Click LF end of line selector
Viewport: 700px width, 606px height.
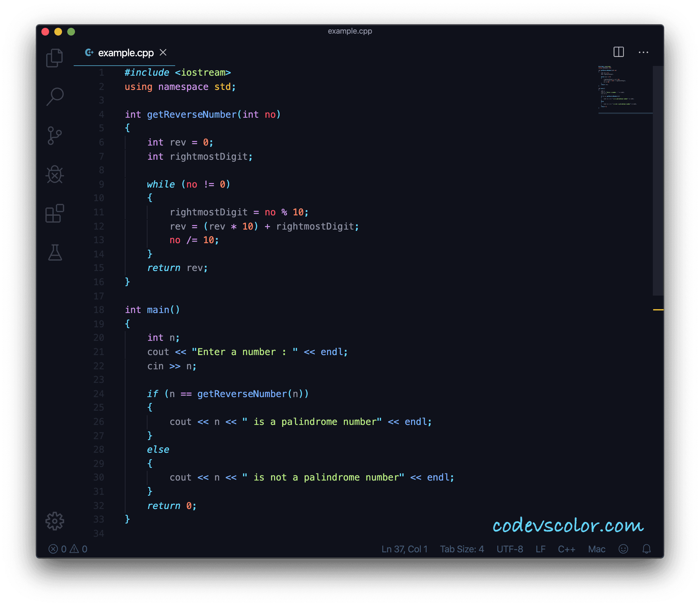point(540,549)
